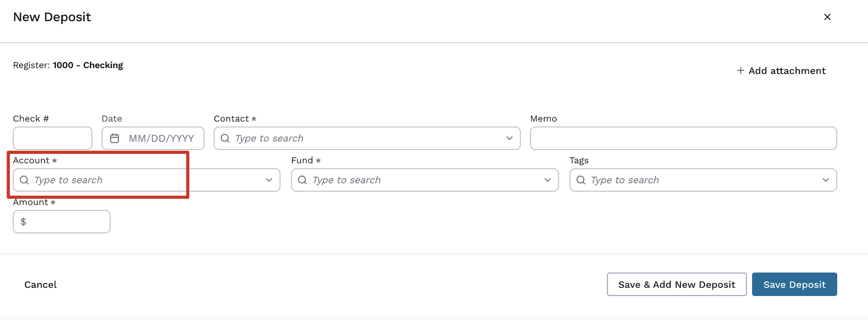Click the Add attachment link
Image resolution: width=868 pixels, height=320 pixels.
point(787,71)
